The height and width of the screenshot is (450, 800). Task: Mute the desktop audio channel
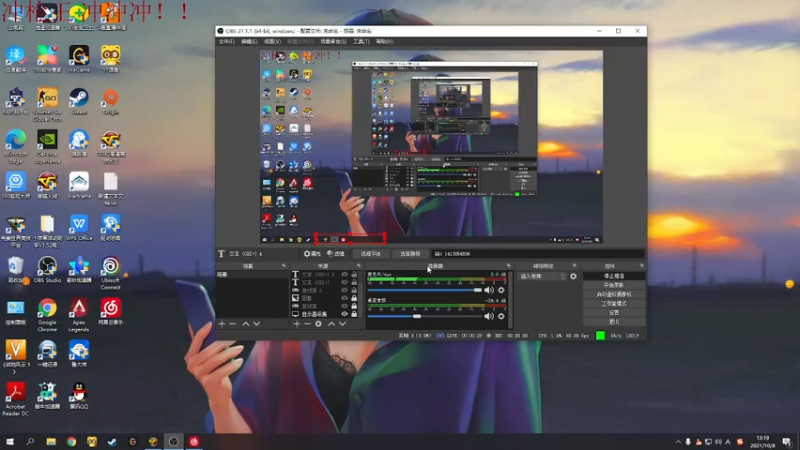click(489, 316)
